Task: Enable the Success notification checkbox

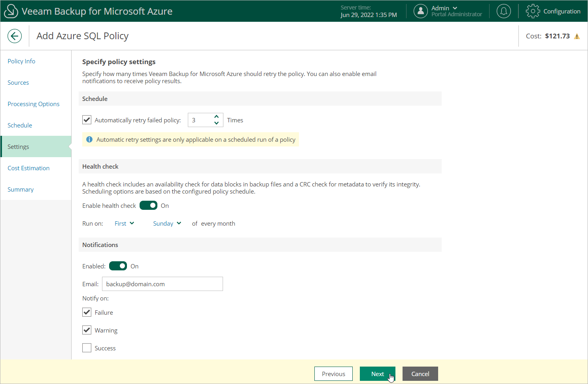Action: pyautogui.click(x=87, y=348)
